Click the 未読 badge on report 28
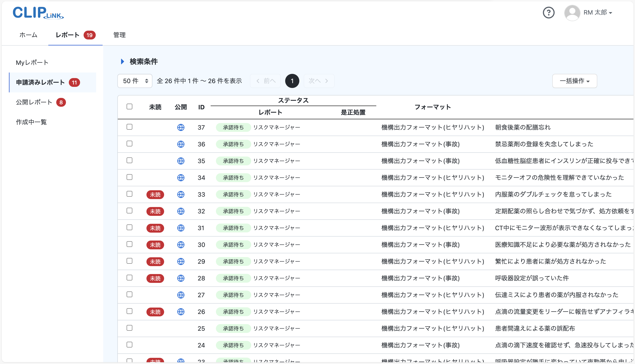The image size is (635, 364). (155, 278)
